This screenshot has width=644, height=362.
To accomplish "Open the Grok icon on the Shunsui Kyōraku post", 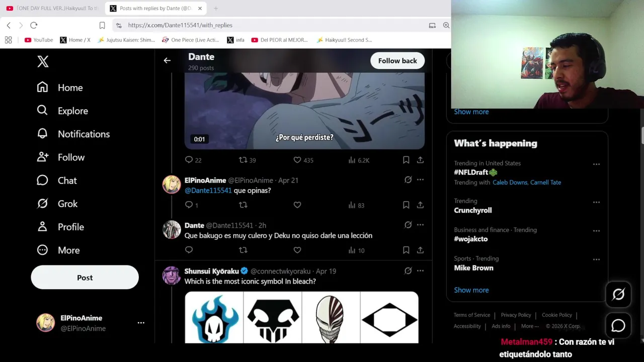I will click(x=408, y=270).
